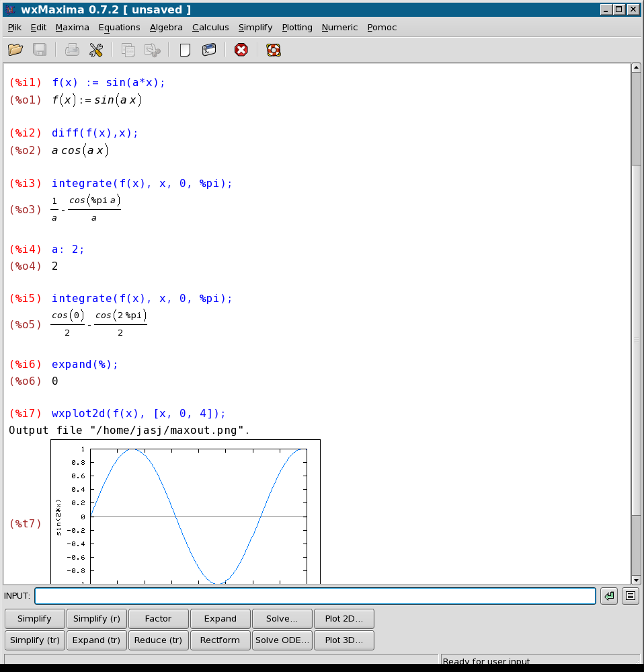This screenshot has height=672, width=644.
Task: Open the Equations menu
Action: click(x=119, y=28)
